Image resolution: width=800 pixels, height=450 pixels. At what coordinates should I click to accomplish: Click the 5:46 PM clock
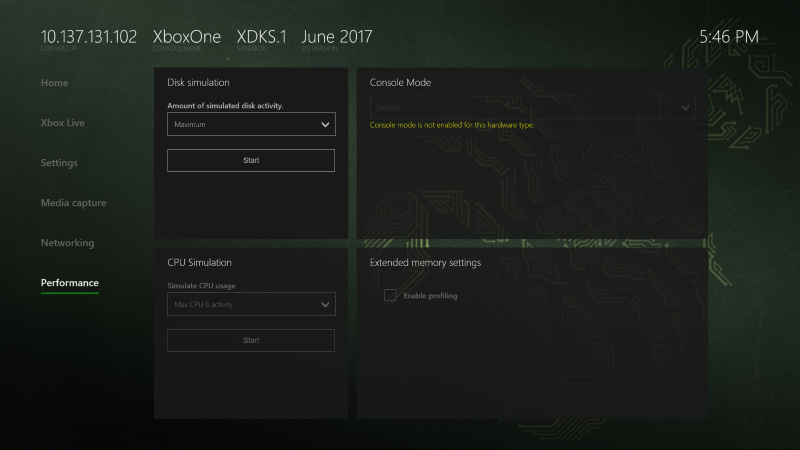(x=729, y=37)
